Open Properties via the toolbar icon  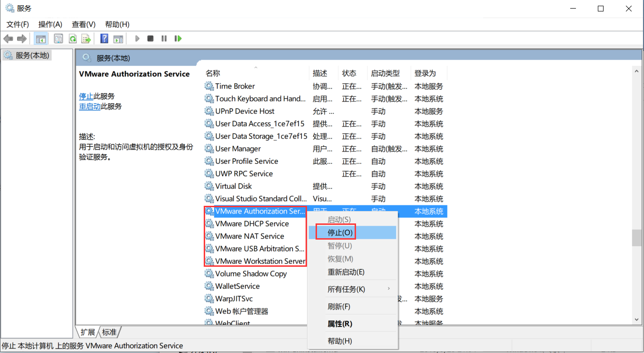(x=59, y=39)
